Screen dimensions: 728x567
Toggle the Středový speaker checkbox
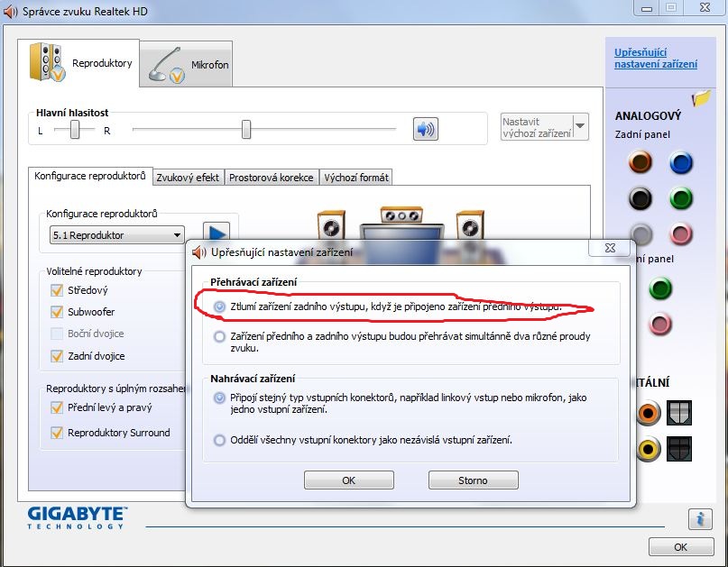[x=57, y=290]
